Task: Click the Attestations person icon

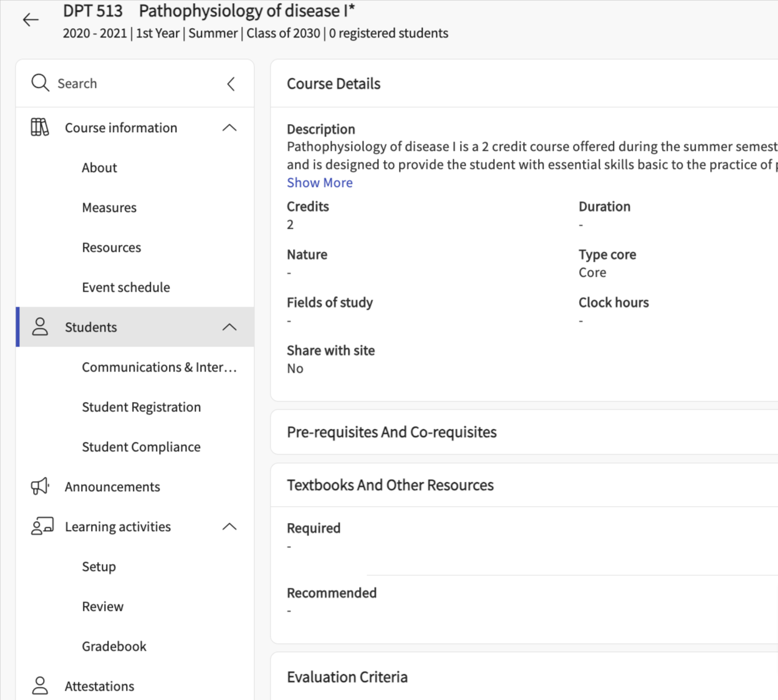Action: (40, 686)
